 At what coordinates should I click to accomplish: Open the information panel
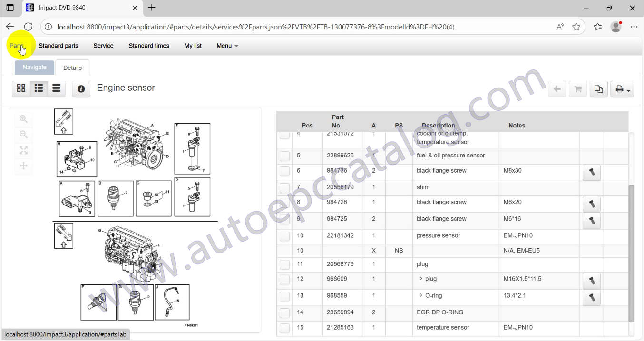pyautogui.click(x=81, y=89)
